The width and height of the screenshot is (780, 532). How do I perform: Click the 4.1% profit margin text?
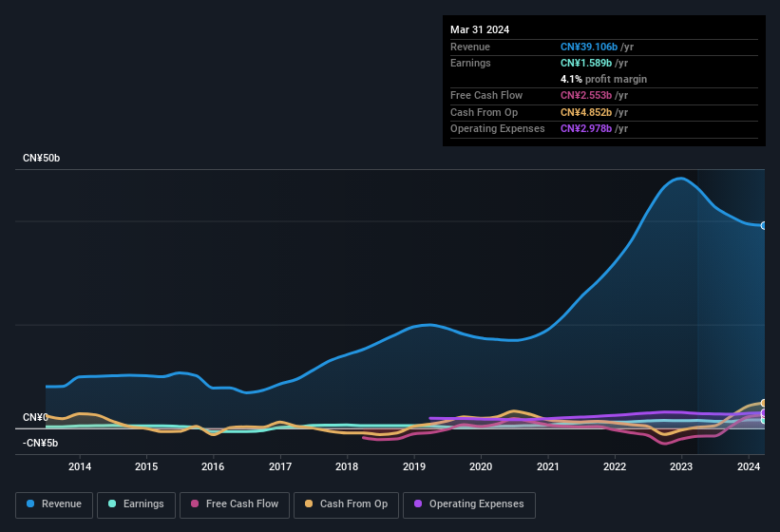point(603,79)
